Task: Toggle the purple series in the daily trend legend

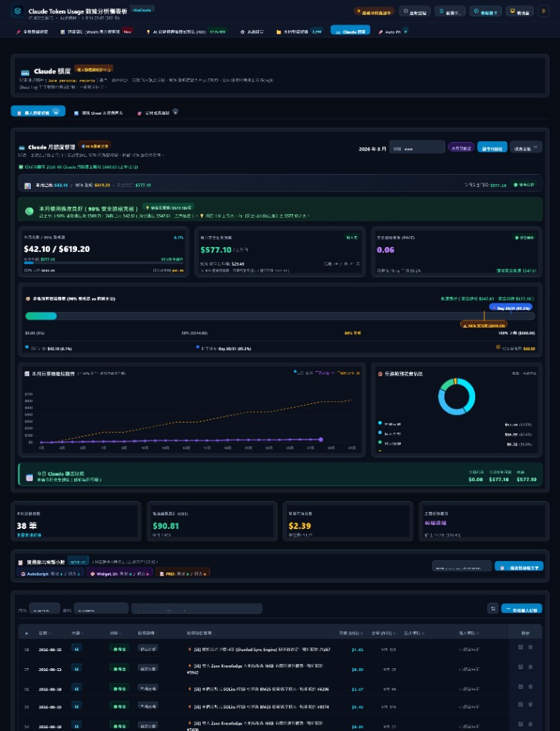Action: tap(325, 373)
